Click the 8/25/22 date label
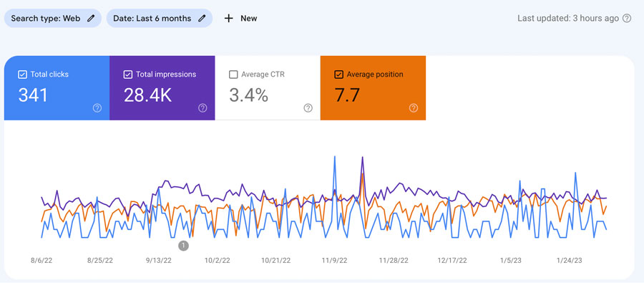Viewport: 644px width, 283px height. coord(100,260)
